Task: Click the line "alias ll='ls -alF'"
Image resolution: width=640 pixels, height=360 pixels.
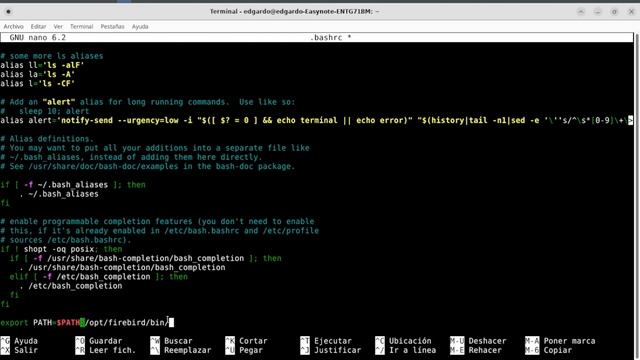Action: (42, 65)
